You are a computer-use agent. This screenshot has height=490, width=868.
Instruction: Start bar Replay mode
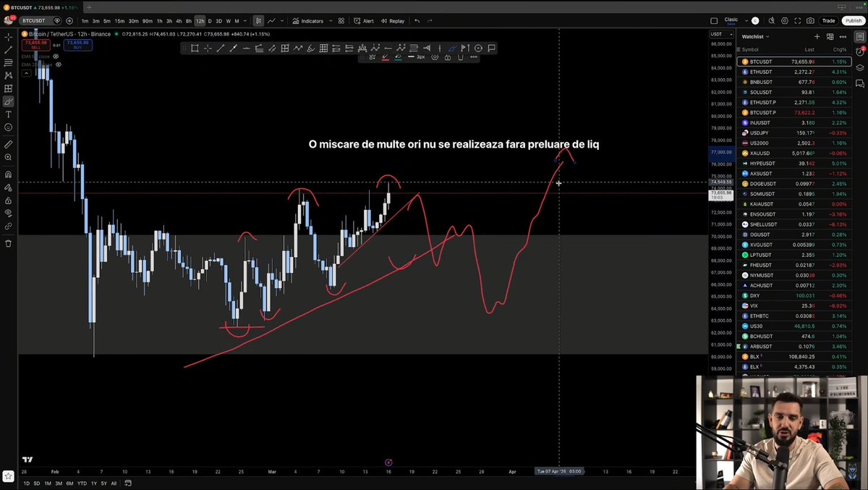click(392, 21)
